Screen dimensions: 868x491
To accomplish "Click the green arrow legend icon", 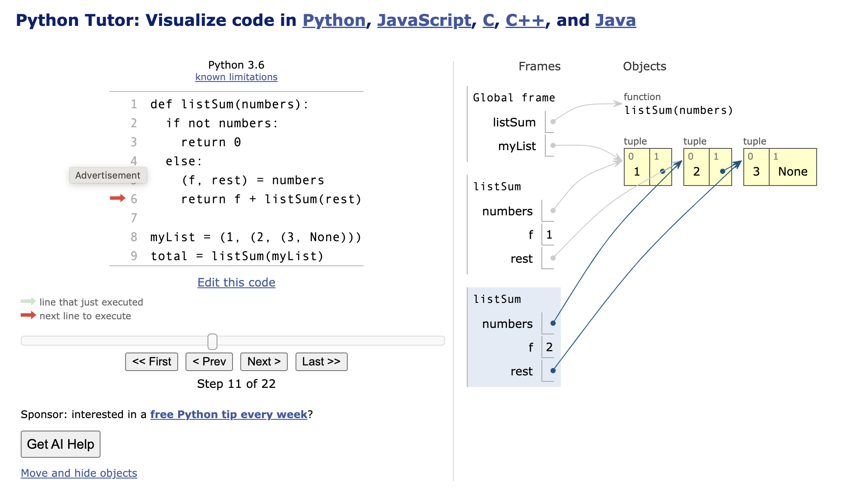I will 28,301.
